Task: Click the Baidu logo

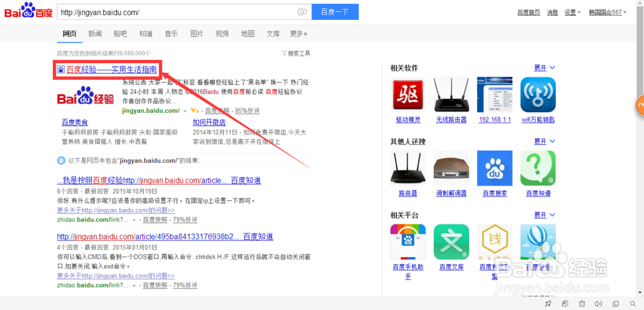Action: pyautogui.click(x=28, y=12)
